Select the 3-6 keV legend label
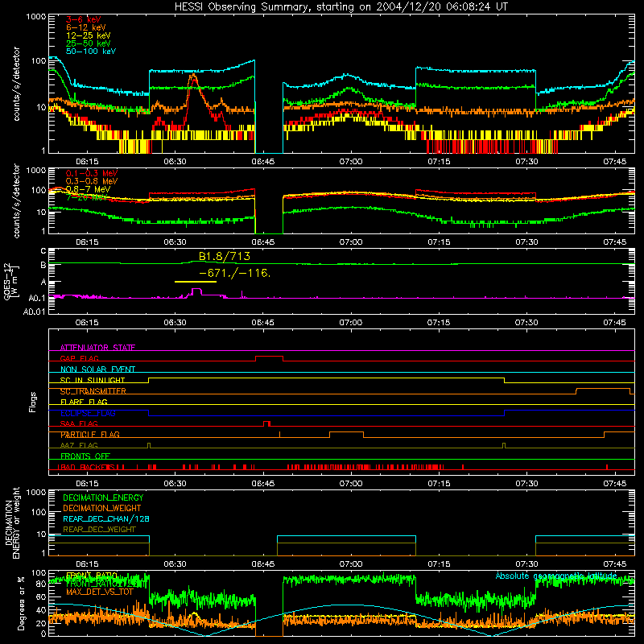 click(84, 19)
